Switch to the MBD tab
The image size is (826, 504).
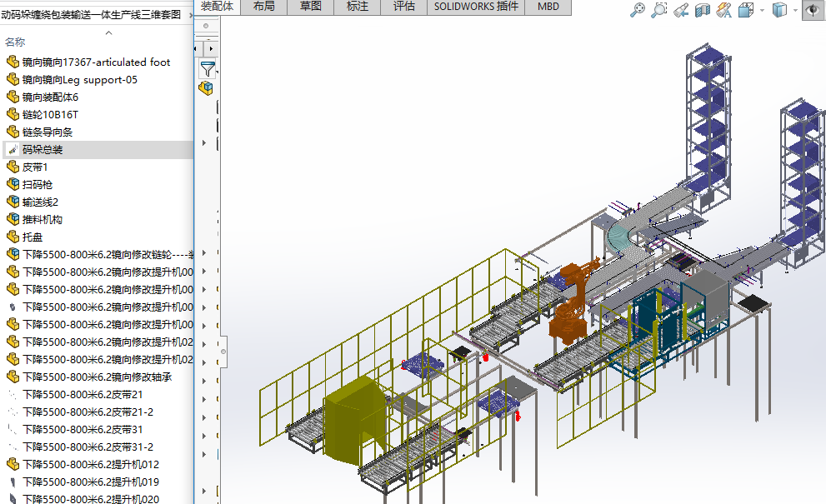548,7
